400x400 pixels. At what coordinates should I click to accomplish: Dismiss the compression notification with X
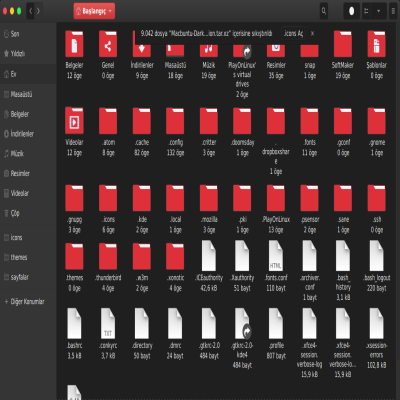(312, 33)
